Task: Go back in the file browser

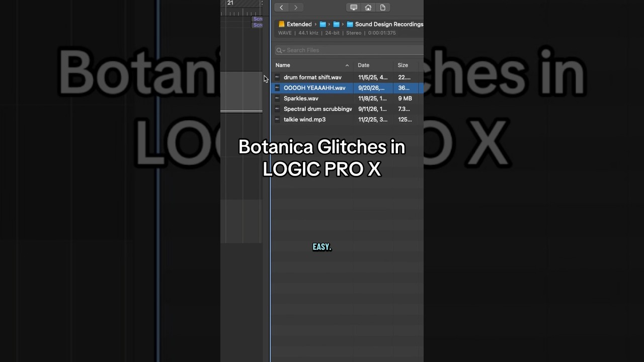Action: click(281, 8)
